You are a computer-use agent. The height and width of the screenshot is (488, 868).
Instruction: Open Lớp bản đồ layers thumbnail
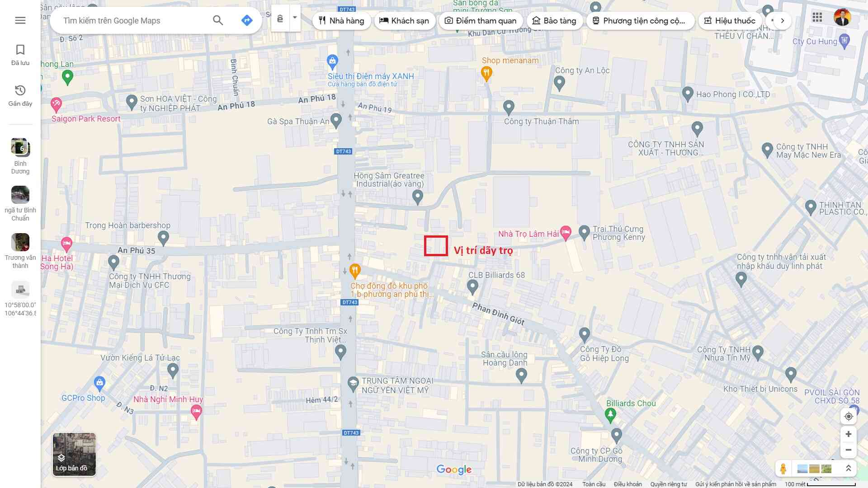click(74, 454)
